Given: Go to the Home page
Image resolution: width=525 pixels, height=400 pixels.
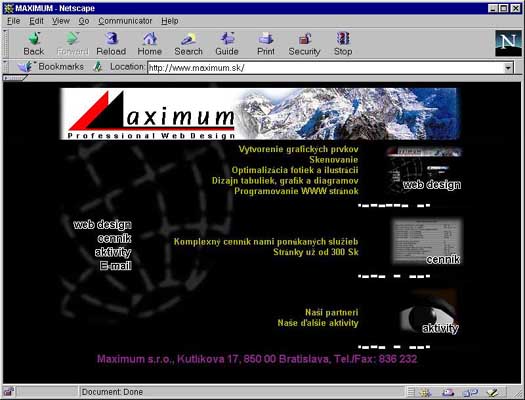Looking at the screenshot, I should pos(150,44).
